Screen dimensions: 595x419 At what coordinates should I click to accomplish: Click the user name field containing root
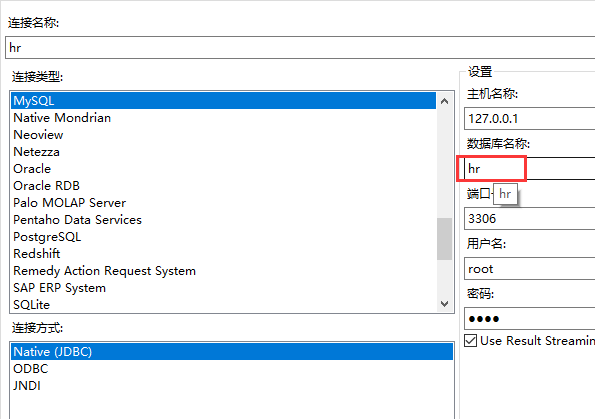[x=530, y=269]
